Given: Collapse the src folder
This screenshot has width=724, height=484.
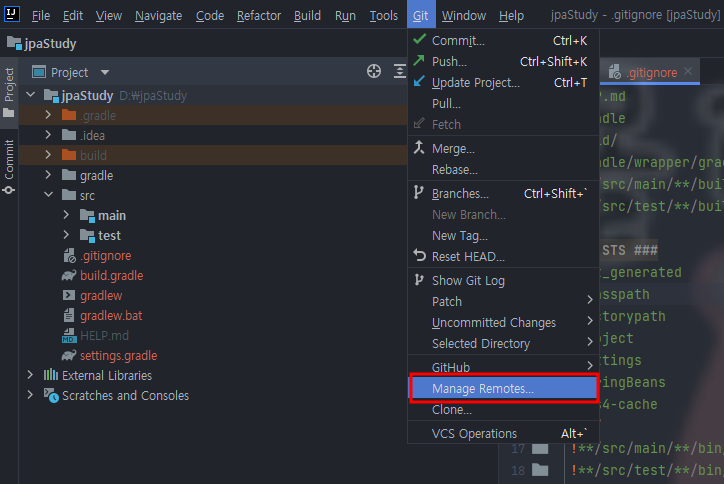Looking at the screenshot, I should click(48, 194).
